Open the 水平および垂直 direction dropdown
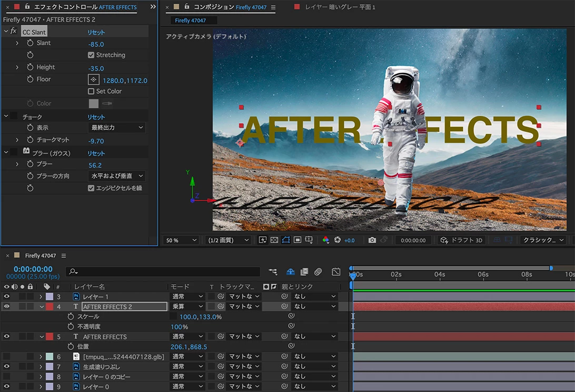Screen dimensions: 575x392 coord(116,176)
